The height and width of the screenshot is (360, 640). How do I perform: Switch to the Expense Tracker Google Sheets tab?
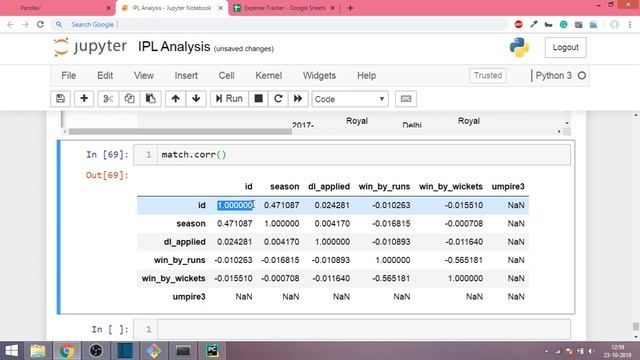click(284, 8)
